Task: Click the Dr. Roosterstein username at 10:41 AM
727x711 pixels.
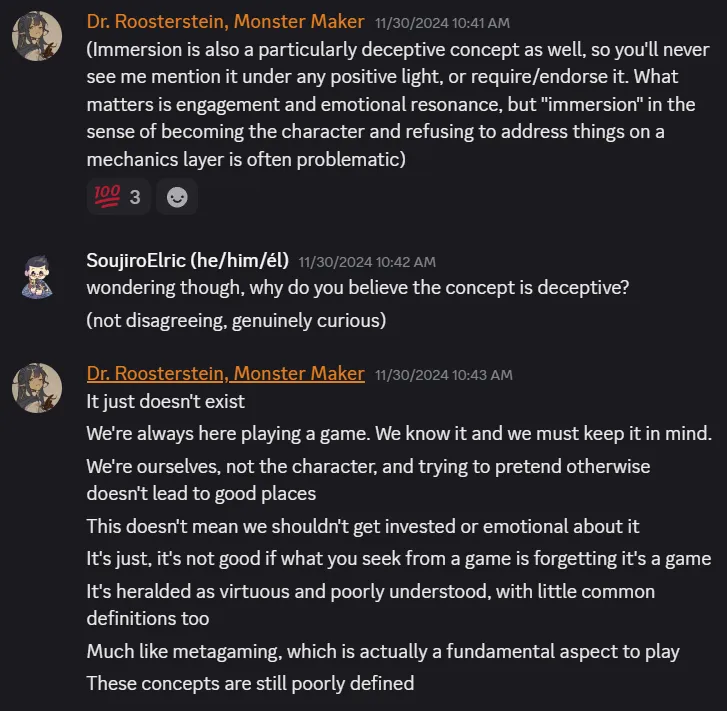Action: [x=225, y=21]
